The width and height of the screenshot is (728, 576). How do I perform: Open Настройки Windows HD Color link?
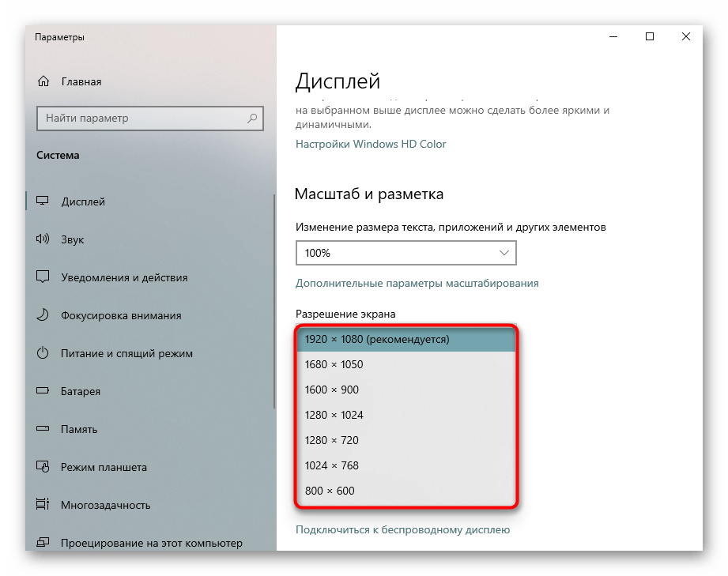pyautogui.click(x=371, y=144)
